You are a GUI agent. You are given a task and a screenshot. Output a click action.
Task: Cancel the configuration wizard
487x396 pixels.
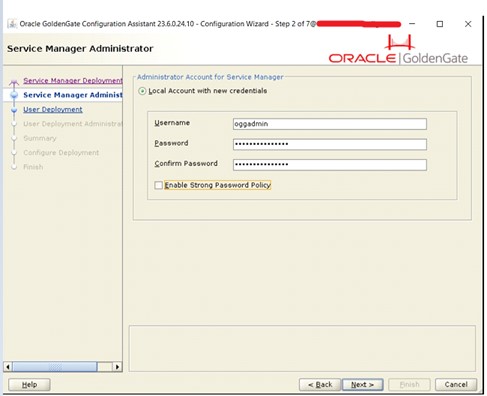tap(456, 385)
